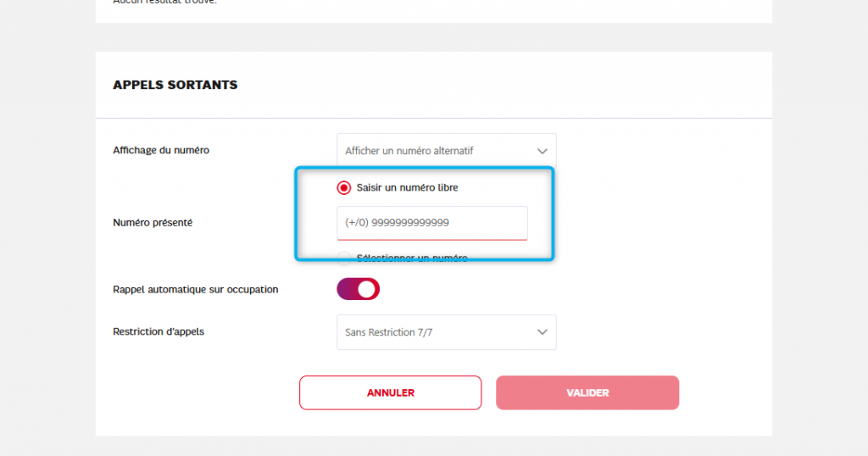Focus the (+/0) phone number input field
Viewport: 868px width, 456px height.
(x=432, y=223)
